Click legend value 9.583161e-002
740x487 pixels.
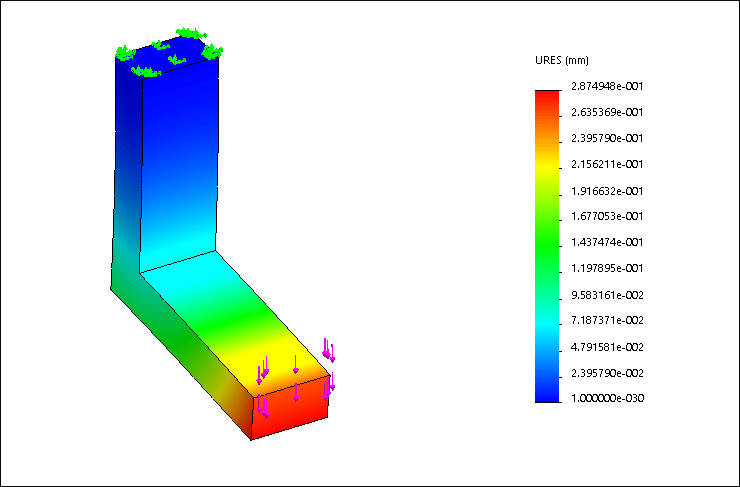coord(607,295)
